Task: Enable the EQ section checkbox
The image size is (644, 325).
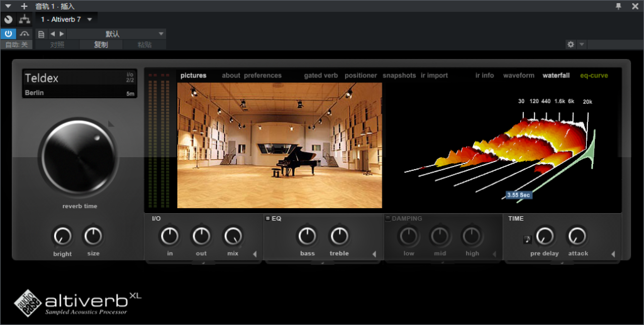Action: (x=268, y=218)
